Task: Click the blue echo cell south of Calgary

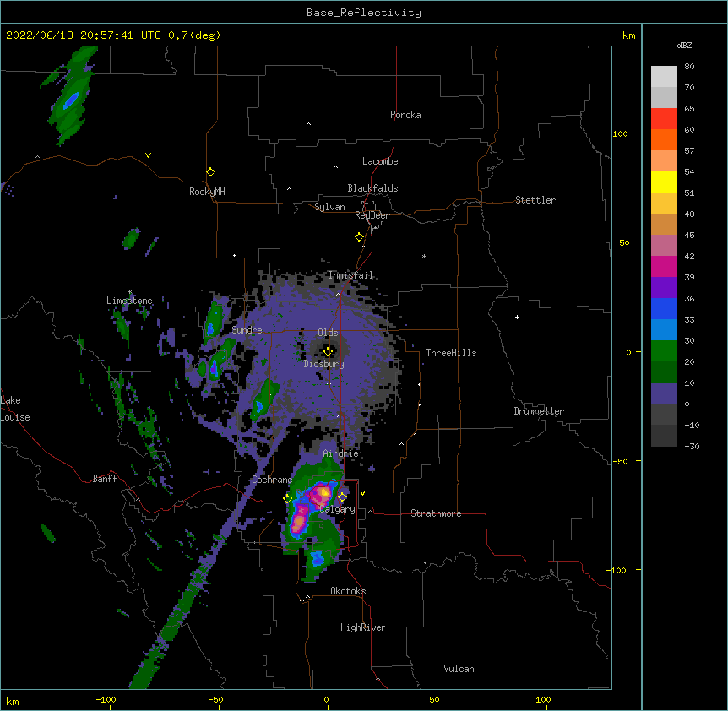Action: [317, 558]
